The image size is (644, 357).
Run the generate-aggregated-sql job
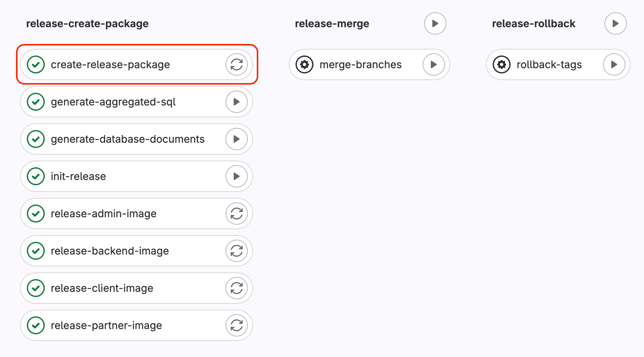click(x=236, y=102)
